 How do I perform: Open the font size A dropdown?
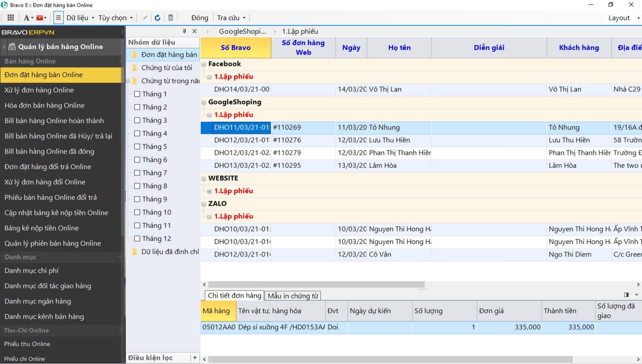(28, 18)
